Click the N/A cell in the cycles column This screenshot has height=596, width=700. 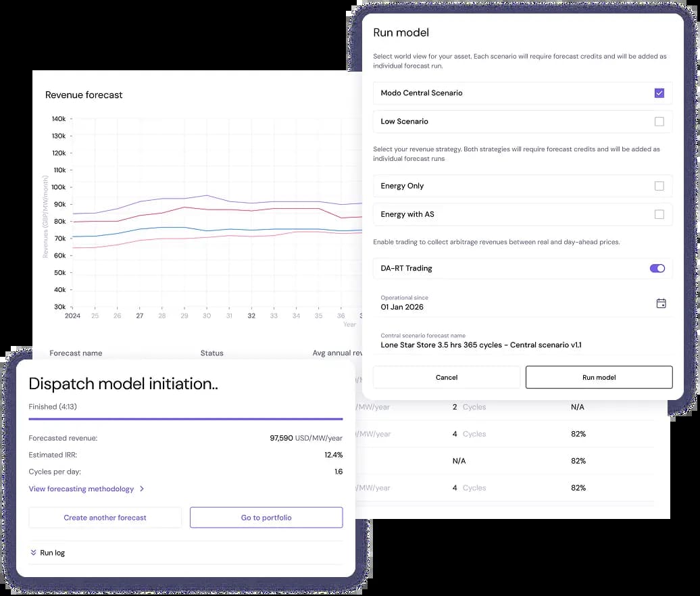459,461
